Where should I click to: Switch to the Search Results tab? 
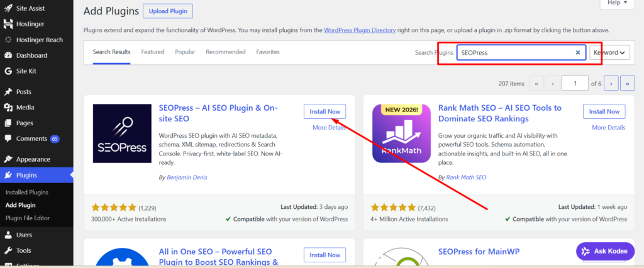(x=112, y=52)
